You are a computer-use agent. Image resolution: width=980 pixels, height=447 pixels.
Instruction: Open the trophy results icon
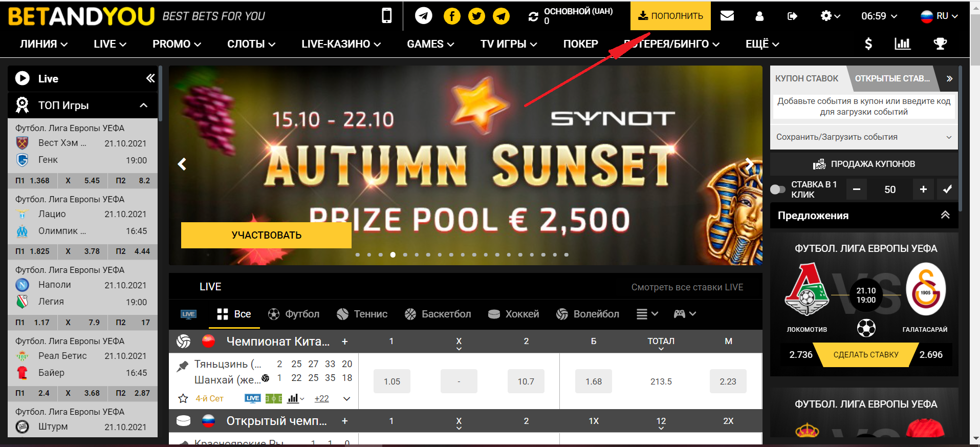pos(940,44)
